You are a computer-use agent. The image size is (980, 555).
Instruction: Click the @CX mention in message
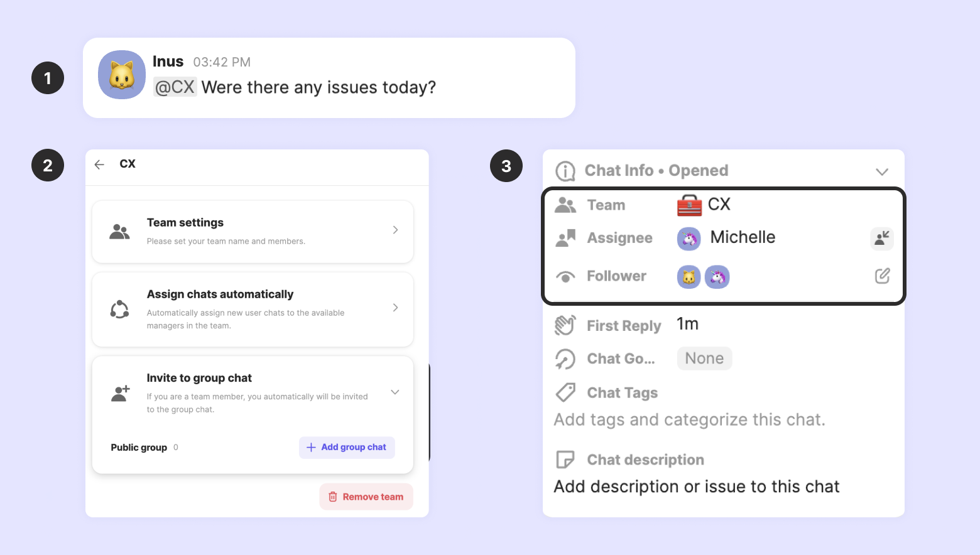175,87
